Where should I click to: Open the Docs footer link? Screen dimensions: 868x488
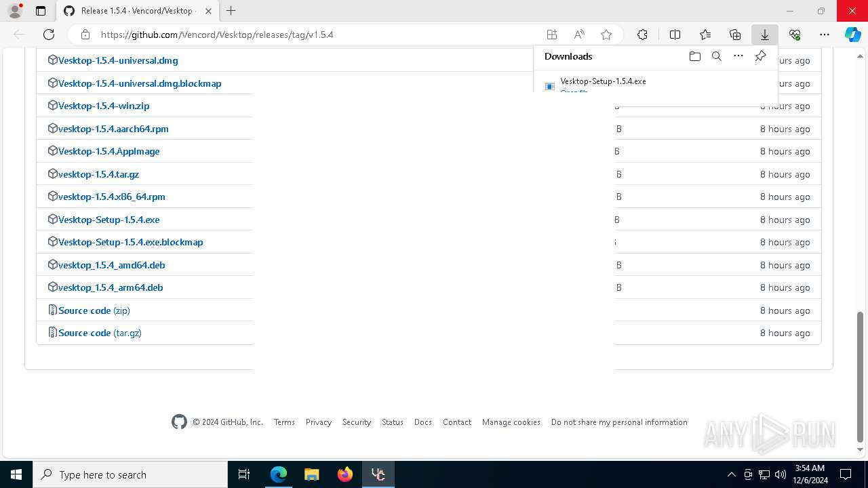pyautogui.click(x=423, y=422)
